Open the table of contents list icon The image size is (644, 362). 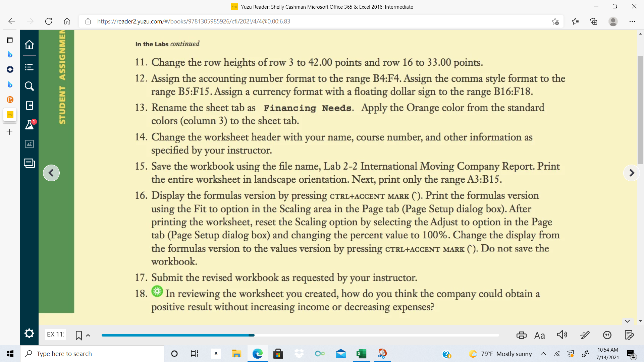tap(29, 67)
